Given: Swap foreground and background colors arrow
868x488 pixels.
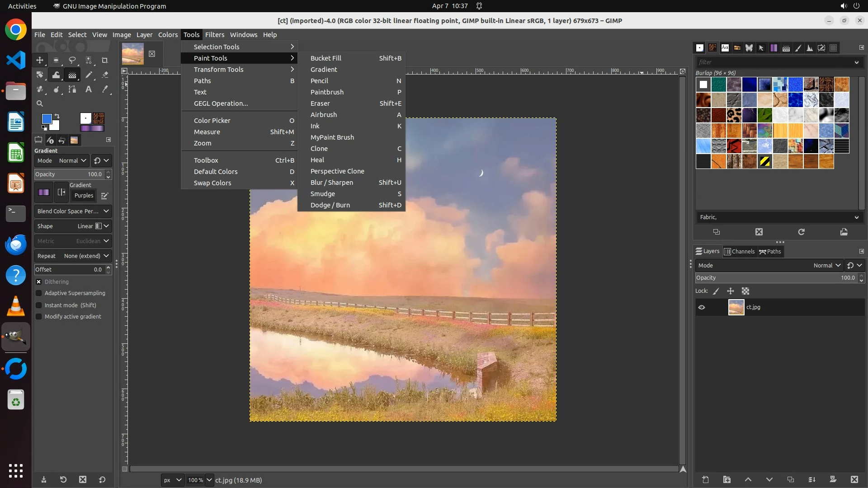Looking at the screenshot, I should click(57, 116).
